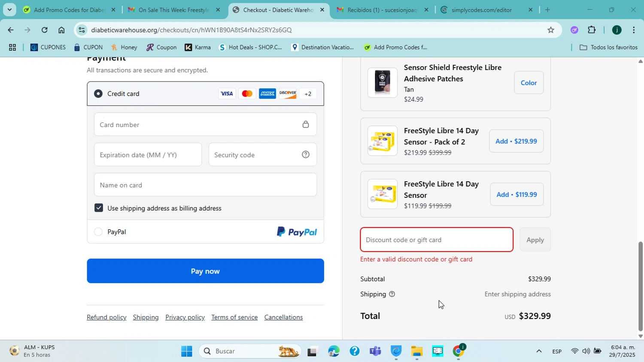Open Refund policy link

106,317
